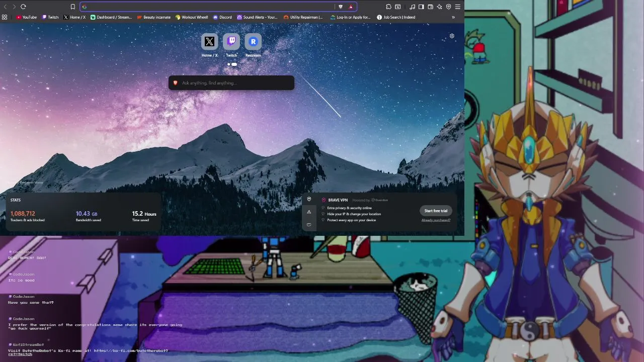644x362 pixels.
Task: Open the Home / X bookmark in the bookmarks bar
Action: pyautogui.click(x=74, y=17)
